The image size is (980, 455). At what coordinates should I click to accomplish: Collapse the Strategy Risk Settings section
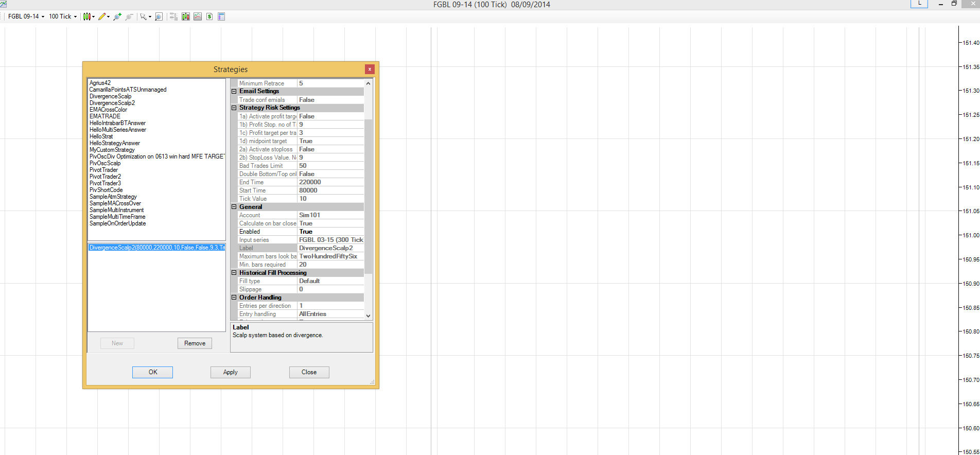(234, 108)
